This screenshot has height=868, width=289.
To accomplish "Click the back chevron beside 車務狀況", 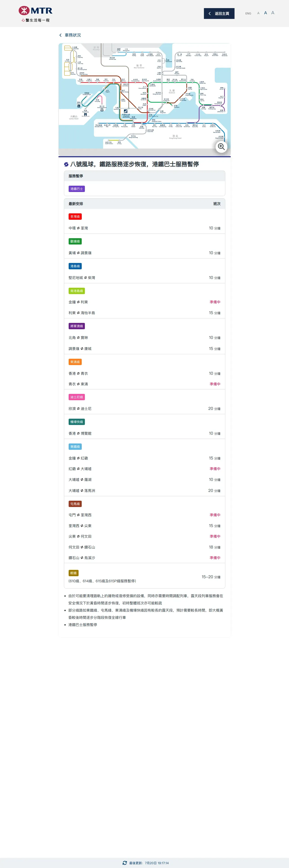I will tap(61, 35).
